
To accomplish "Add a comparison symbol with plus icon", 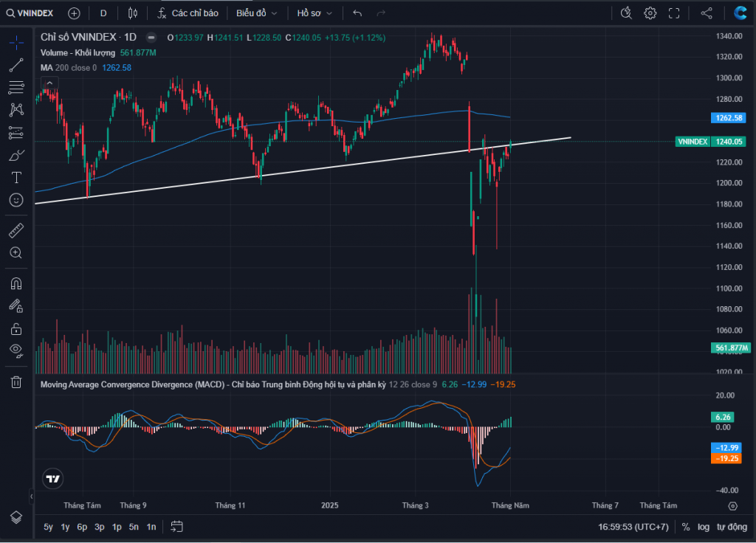I will 74,13.
